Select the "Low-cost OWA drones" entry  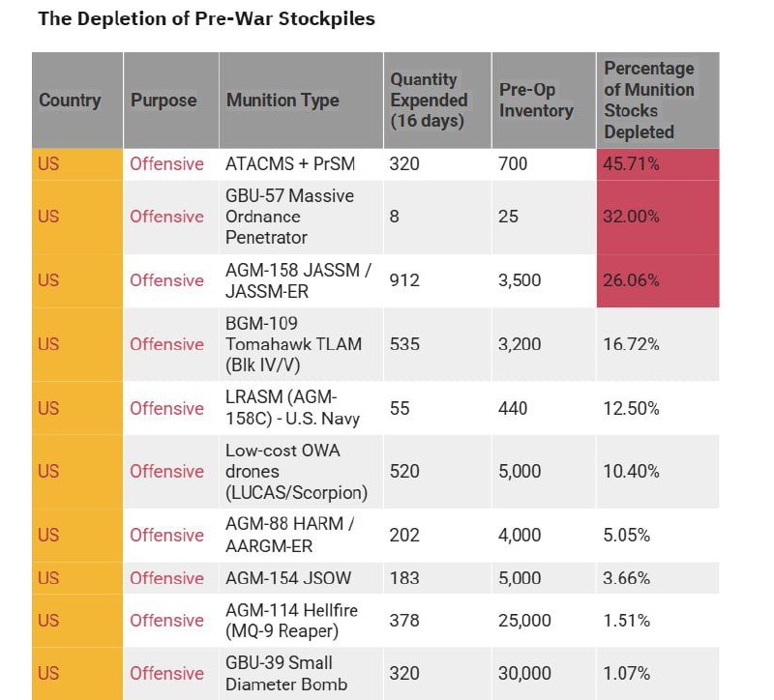(x=296, y=472)
